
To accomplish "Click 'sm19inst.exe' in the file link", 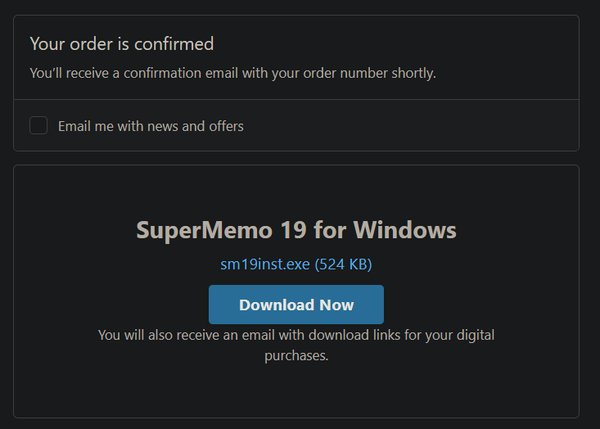I will (x=265, y=264).
